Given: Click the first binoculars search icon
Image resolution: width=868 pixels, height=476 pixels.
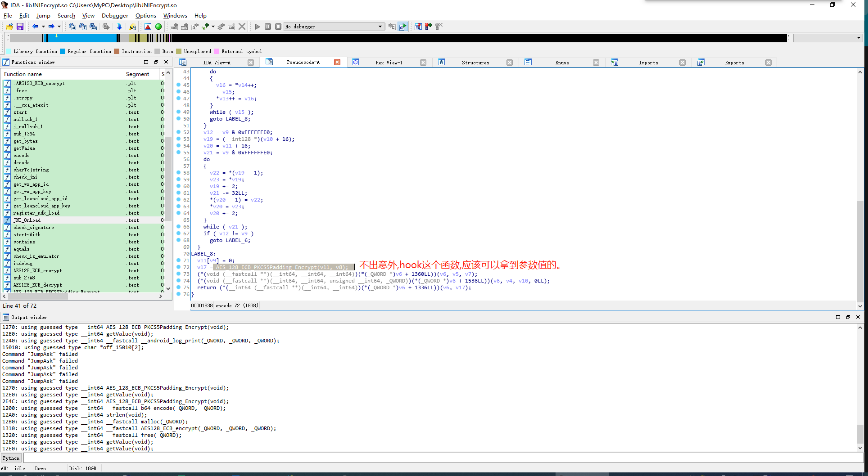Looking at the screenshot, I should point(72,27).
